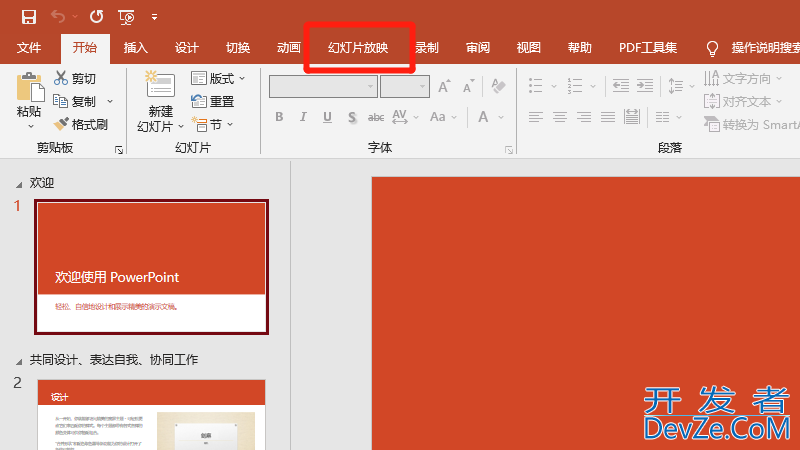
Task: Click the Font Color A button
Action: 483,117
